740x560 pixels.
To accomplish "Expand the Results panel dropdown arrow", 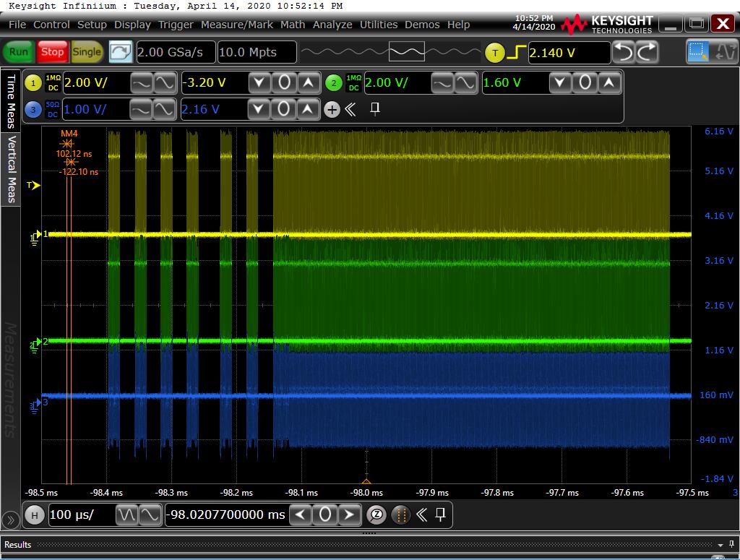I will tap(720, 544).
